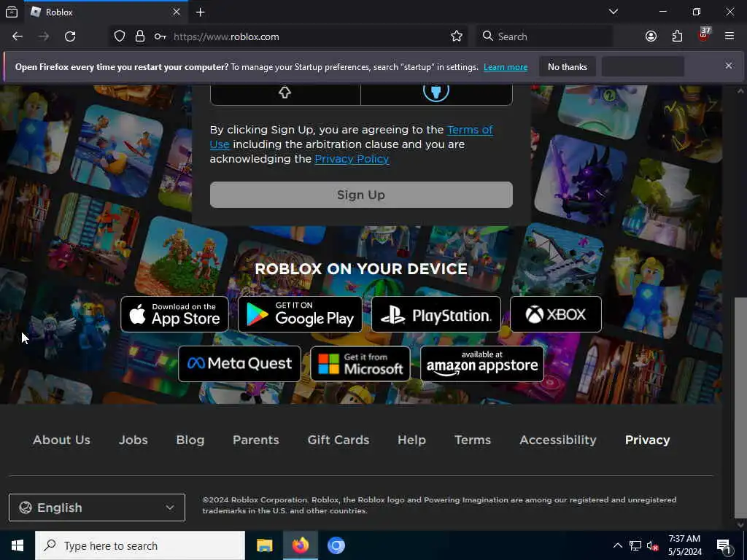Switch to Firefox in the taskbar

coord(300,545)
